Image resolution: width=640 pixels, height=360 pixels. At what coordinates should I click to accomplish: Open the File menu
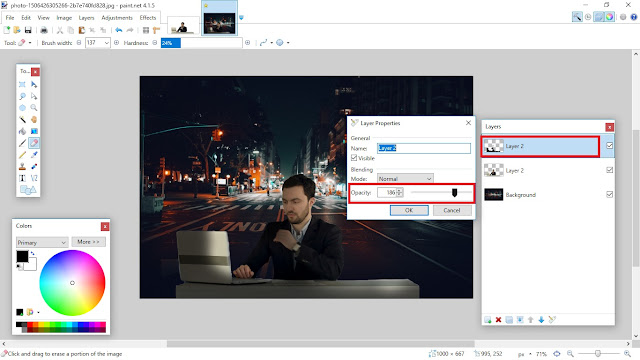(x=10, y=18)
